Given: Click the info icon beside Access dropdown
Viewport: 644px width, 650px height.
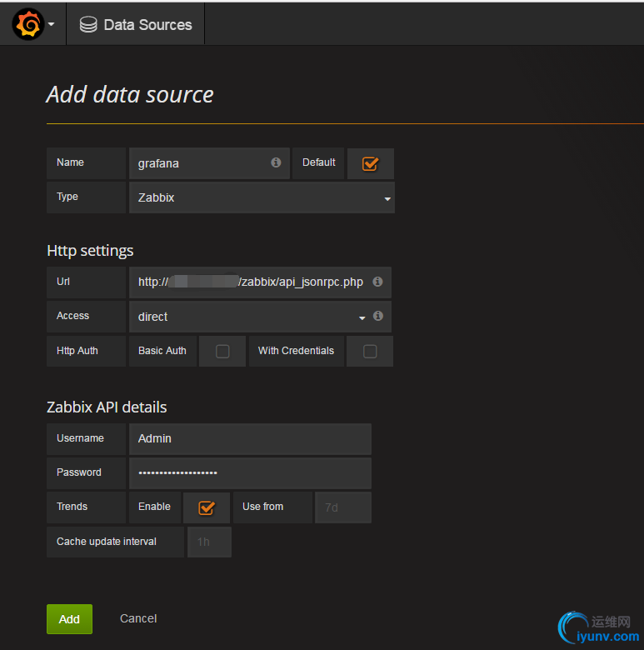Looking at the screenshot, I should [x=378, y=316].
